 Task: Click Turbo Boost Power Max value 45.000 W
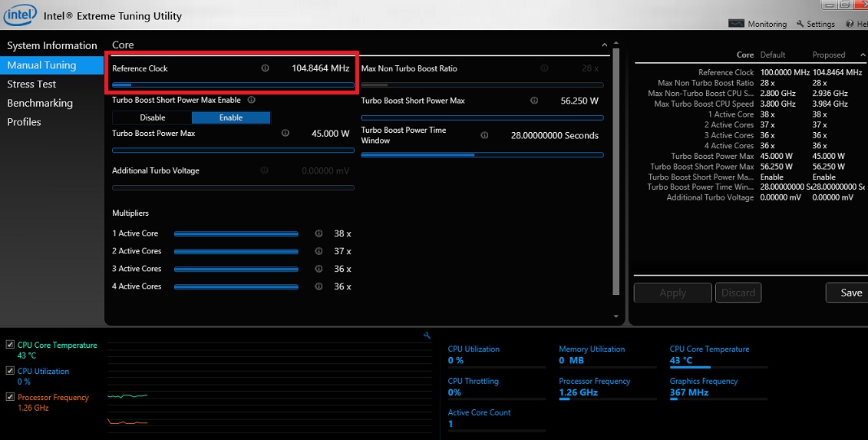pos(331,134)
